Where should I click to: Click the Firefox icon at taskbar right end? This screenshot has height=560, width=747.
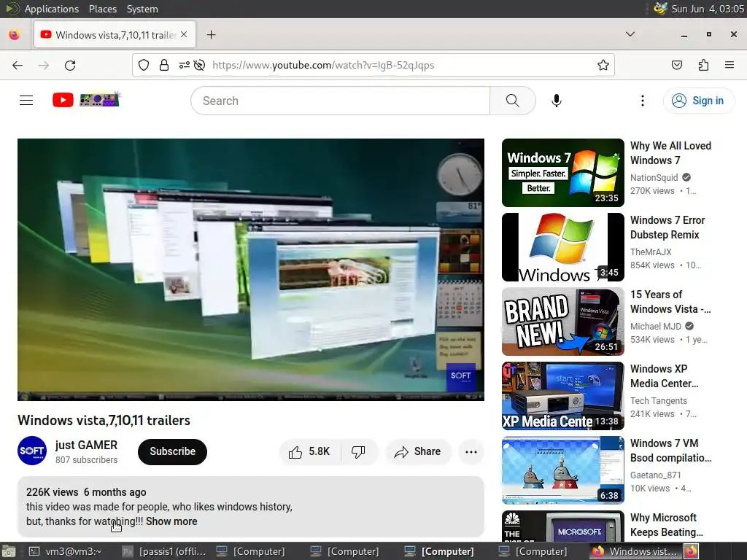pyautogui.click(x=692, y=551)
